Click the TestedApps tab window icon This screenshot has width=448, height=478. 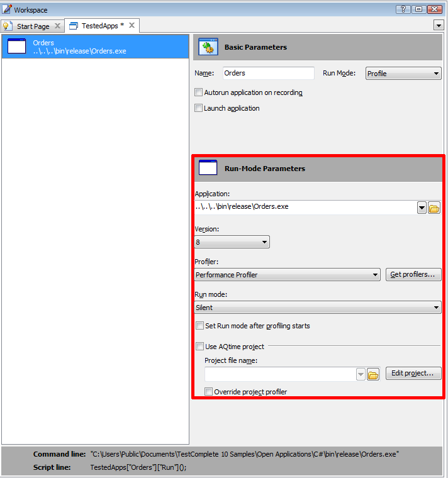[x=74, y=26]
